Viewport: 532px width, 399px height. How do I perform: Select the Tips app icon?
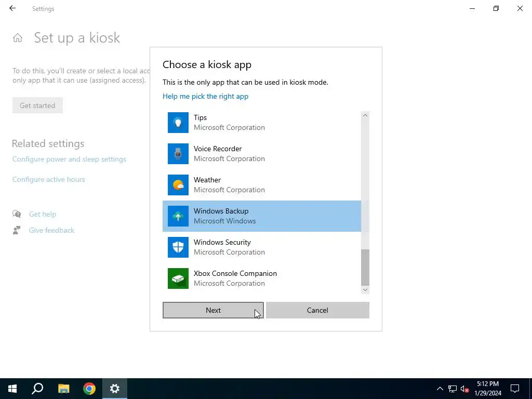tap(178, 123)
